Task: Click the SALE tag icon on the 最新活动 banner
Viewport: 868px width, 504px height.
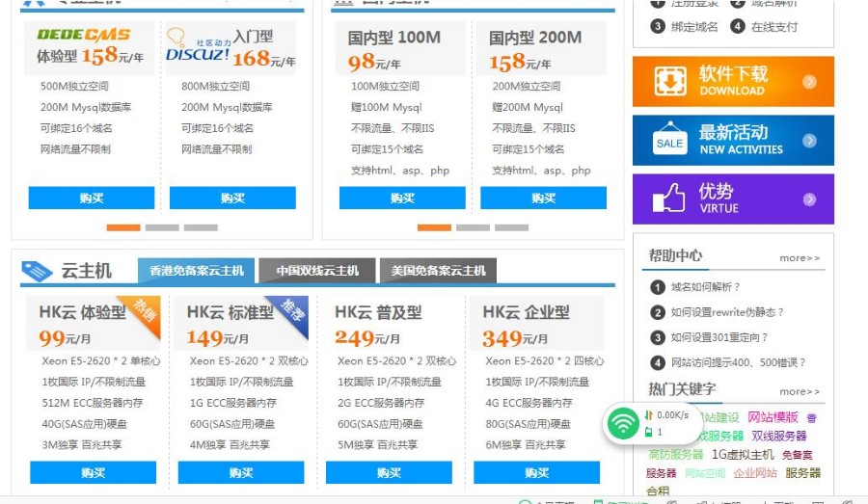Action: [x=670, y=138]
